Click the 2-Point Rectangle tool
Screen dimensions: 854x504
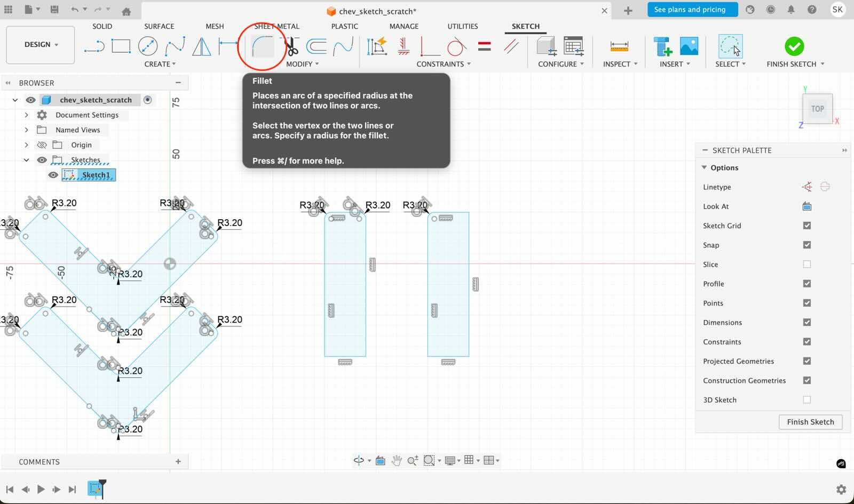tap(121, 46)
